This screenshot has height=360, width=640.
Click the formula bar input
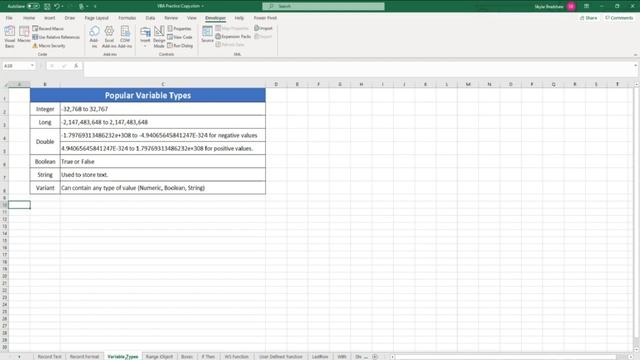[x=358, y=69]
